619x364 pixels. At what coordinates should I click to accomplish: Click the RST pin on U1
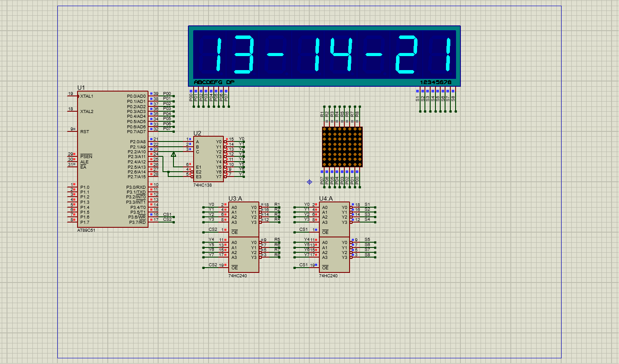[85, 131]
